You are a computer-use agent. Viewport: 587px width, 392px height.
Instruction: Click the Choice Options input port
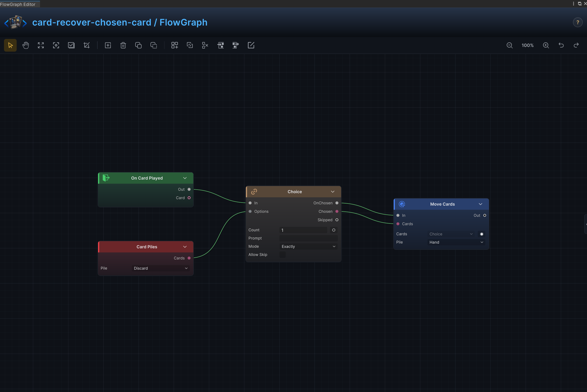[250, 212]
